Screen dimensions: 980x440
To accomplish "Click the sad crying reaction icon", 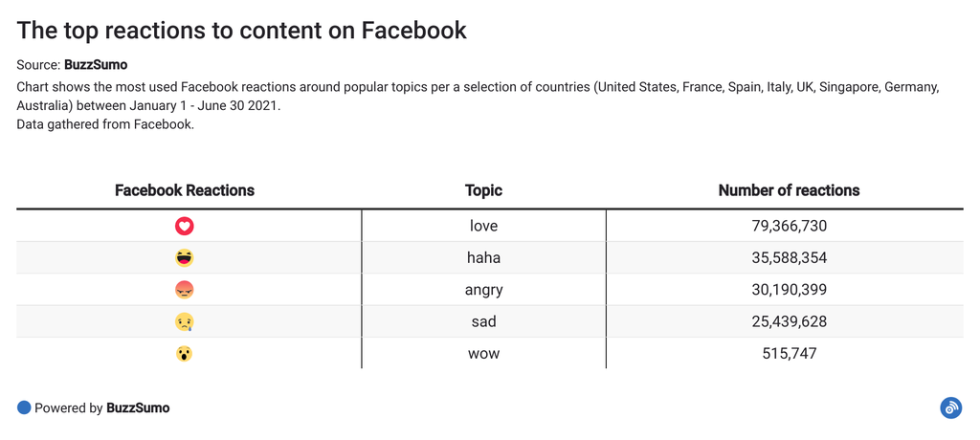I will tap(185, 322).
